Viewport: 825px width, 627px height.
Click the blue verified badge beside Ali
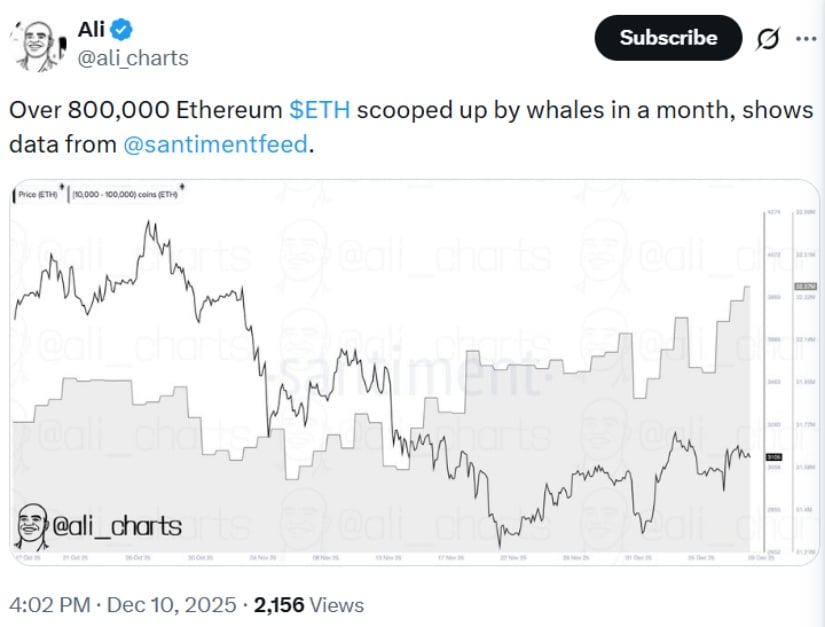(120, 29)
